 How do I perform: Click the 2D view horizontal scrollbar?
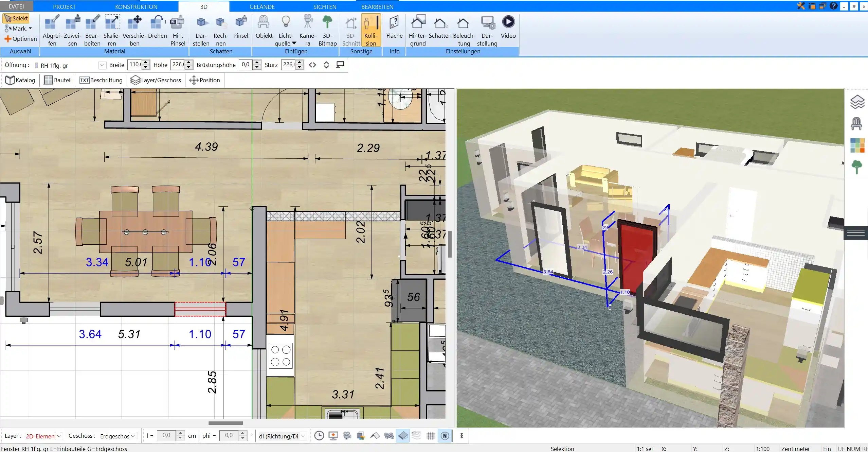226,423
